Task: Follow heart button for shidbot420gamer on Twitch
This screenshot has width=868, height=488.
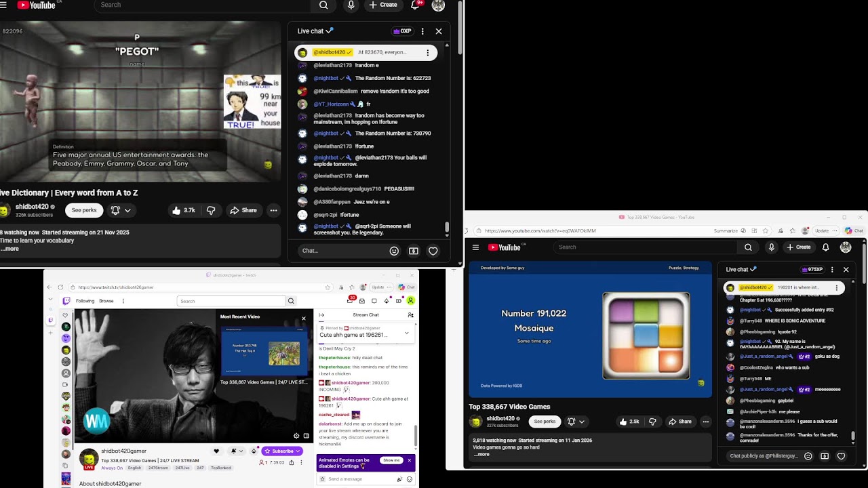Action: click(216, 451)
